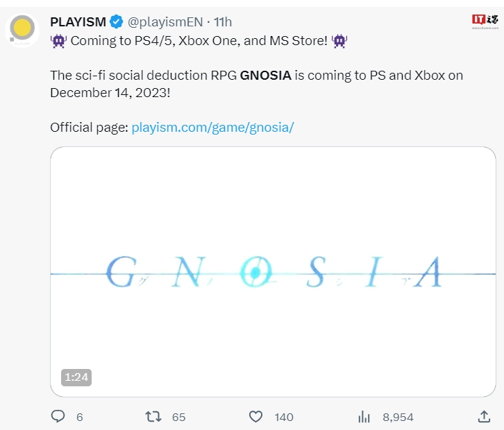Click the 8,954 views count

coord(398,417)
